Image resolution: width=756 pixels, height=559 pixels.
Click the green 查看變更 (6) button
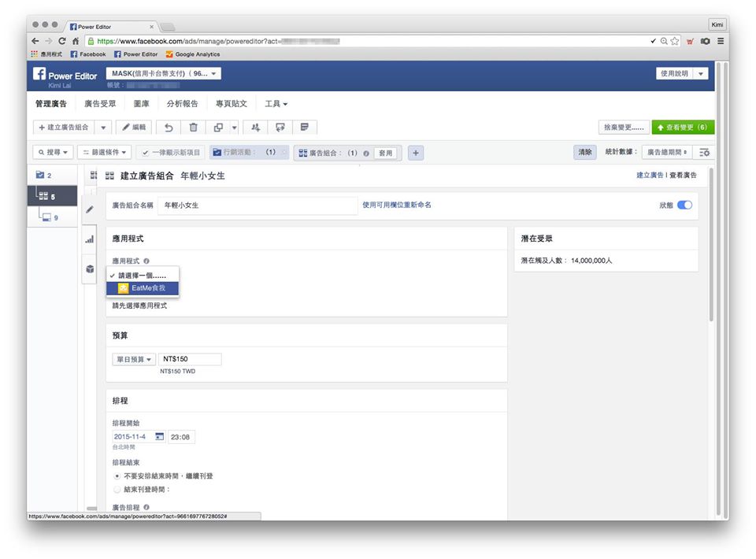click(x=683, y=128)
